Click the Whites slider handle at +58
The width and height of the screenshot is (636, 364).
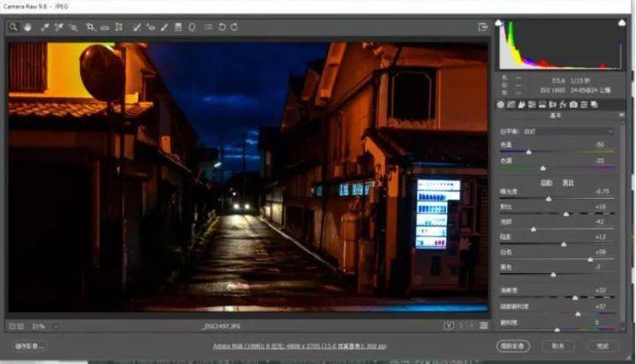coord(590,259)
